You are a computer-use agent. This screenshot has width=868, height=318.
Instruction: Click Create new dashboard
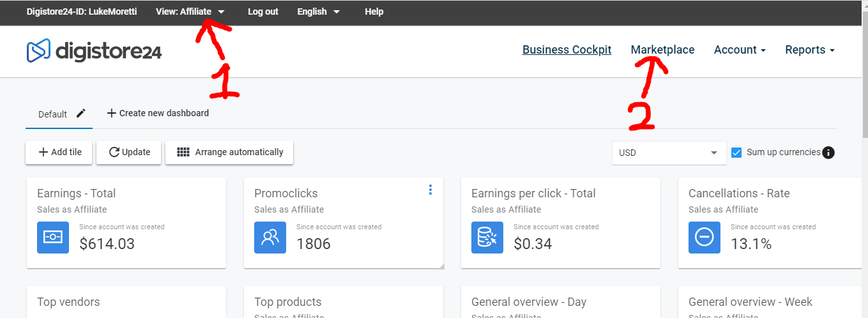(158, 113)
